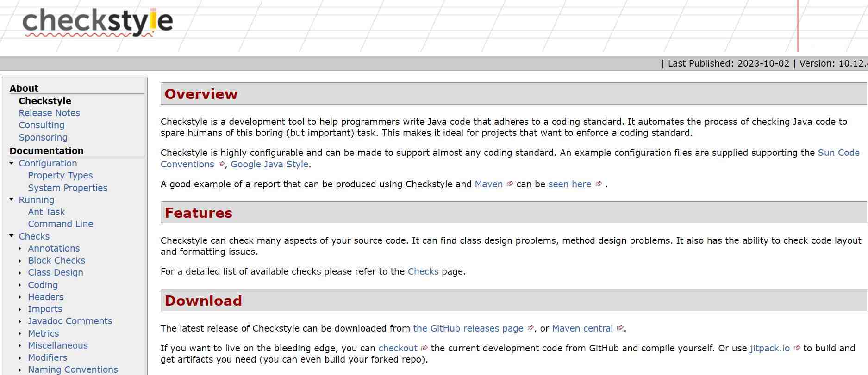Viewport: 868px width, 375px height.
Task: Go to the Running documentation page
Action: coord(36,200)
